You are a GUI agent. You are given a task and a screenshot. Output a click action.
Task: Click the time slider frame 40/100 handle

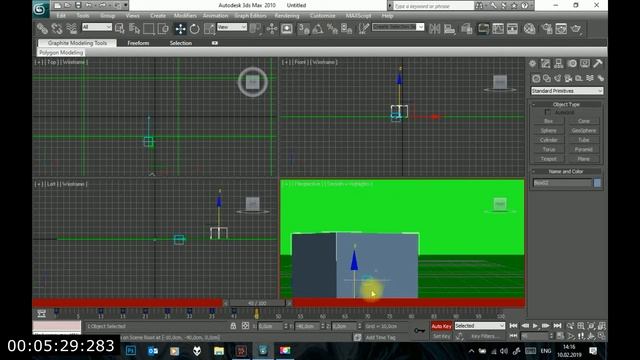click(x=257, y=303)
